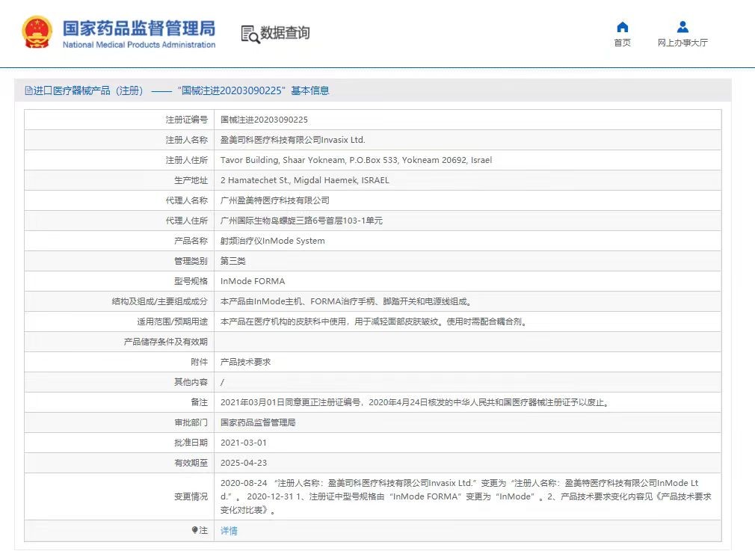Click the 批准日期 label
This screenshot has height=560, width=755.
pyautogui.click(x=191, y=443)
